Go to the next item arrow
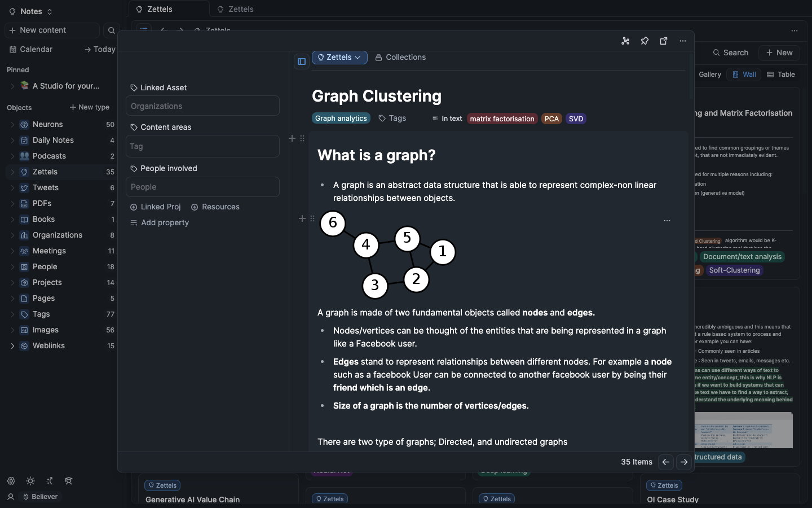Viewport: 812px width, 508px height. point(684,462)
